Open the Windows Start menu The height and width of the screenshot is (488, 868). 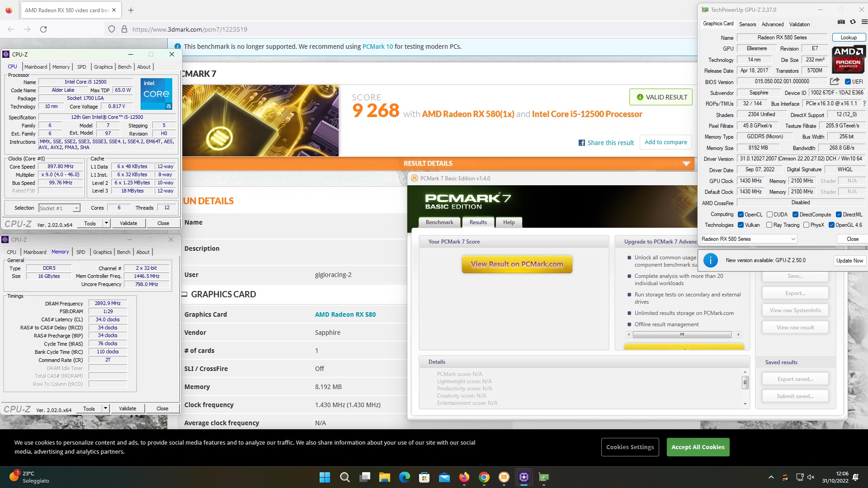tap(325, 477)
